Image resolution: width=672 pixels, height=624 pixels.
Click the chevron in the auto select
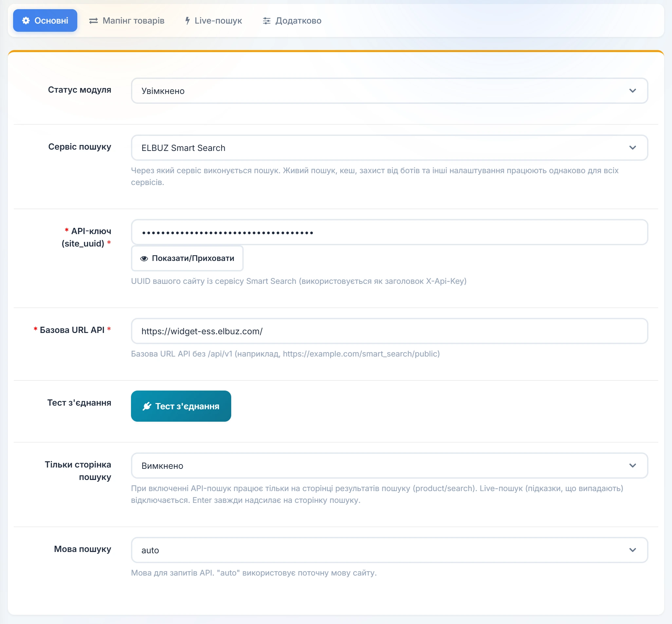pos(632,550)
